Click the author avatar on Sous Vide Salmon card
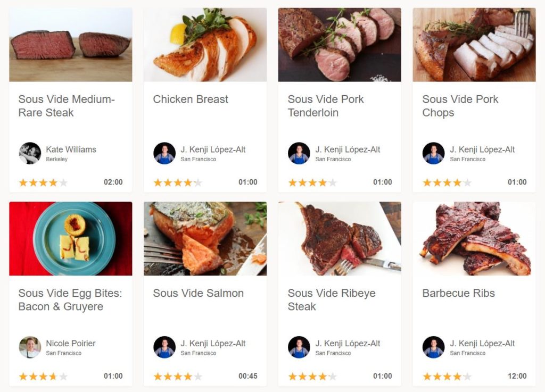The image size is (545, 392). click(164, 347)
